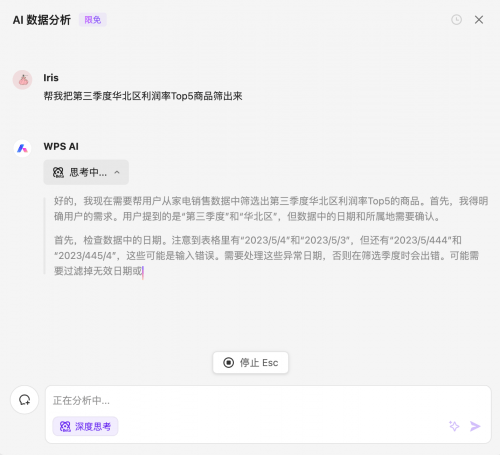Image resolution: width=500 pixels, height=455 pixels.
Task: Toggle 深度思考 deep thinking mode
Action: pyautogui.click(x=85, y=426)
